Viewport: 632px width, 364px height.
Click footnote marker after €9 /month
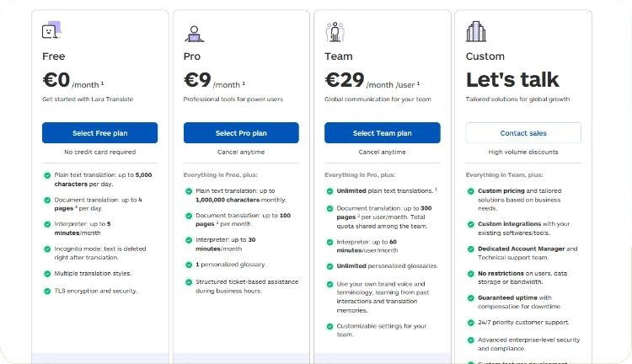(244, 83)
